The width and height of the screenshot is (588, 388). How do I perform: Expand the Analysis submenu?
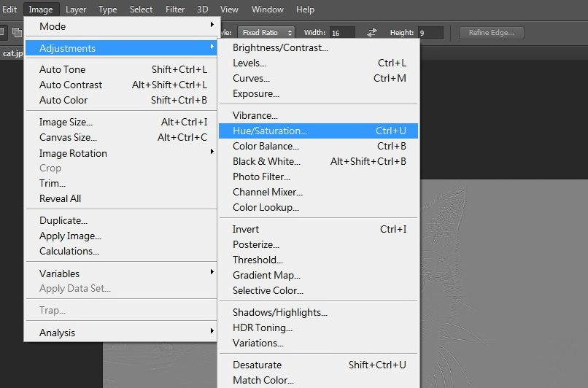pos(121,333)
